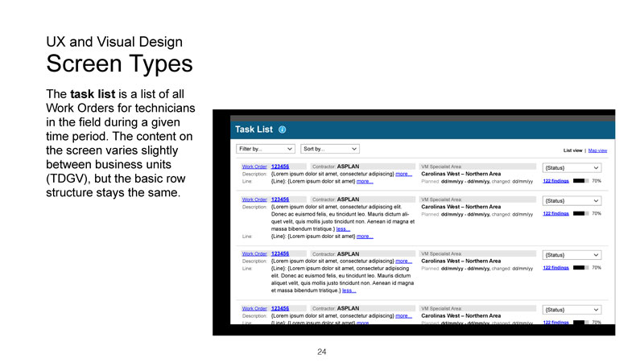Expand the first row description with more link
The image size is (644, 362).
(x=403, y=174)
